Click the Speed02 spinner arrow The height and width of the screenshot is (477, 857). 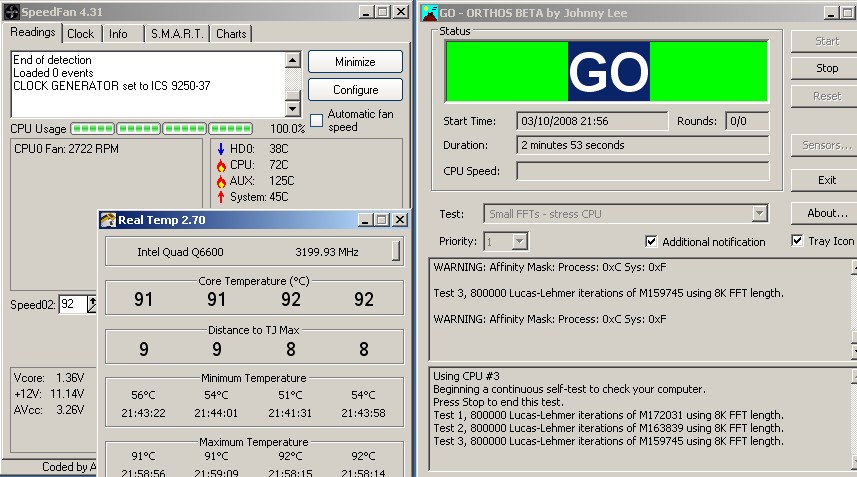pos(93,304)
